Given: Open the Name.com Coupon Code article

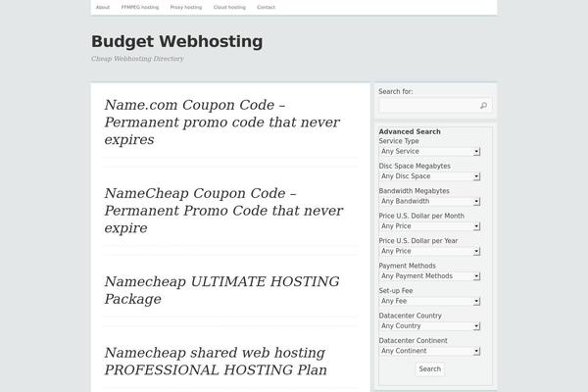Looking at the screenshot, I should coord(222,122).
